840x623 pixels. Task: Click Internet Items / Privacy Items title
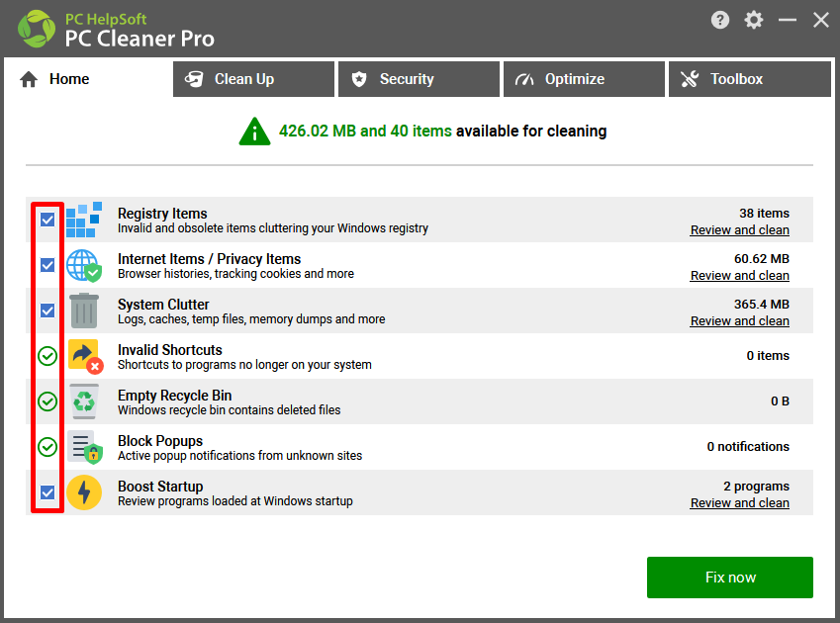click(x=210, y=259)
